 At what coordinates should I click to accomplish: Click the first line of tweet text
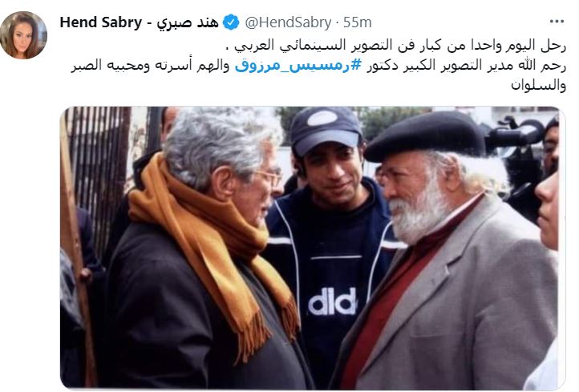click(x=395, y=46)
